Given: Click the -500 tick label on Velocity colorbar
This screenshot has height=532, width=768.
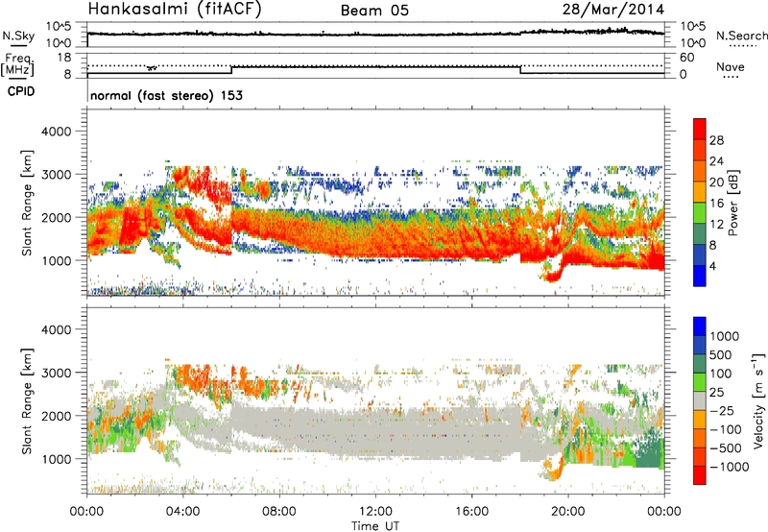Looking at the screenshot, I should click(726, 447).
